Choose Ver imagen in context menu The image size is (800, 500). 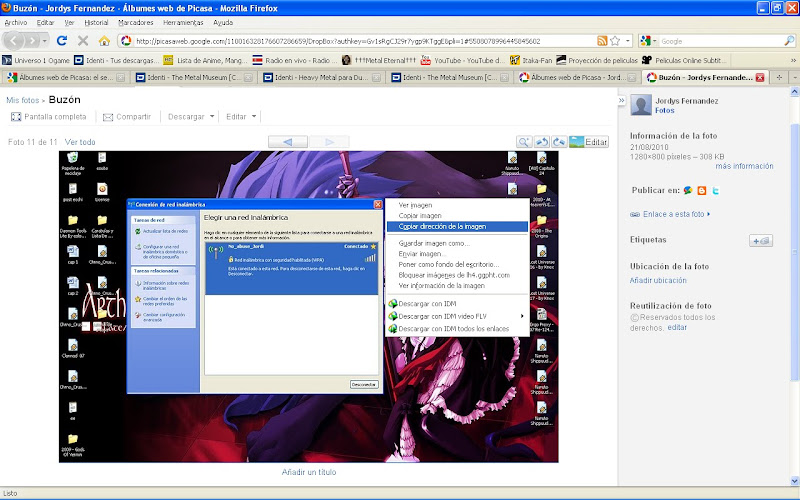[x=457, y=205]
